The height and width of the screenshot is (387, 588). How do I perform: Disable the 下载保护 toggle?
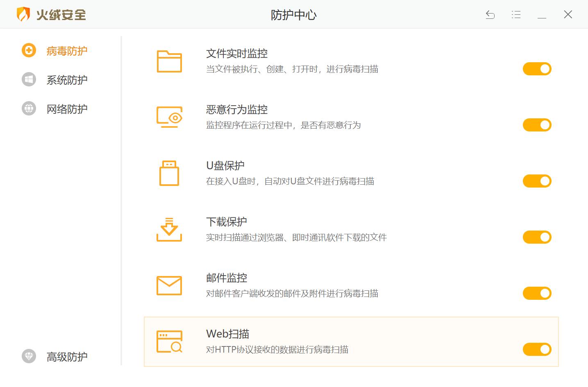click(537, 237)
